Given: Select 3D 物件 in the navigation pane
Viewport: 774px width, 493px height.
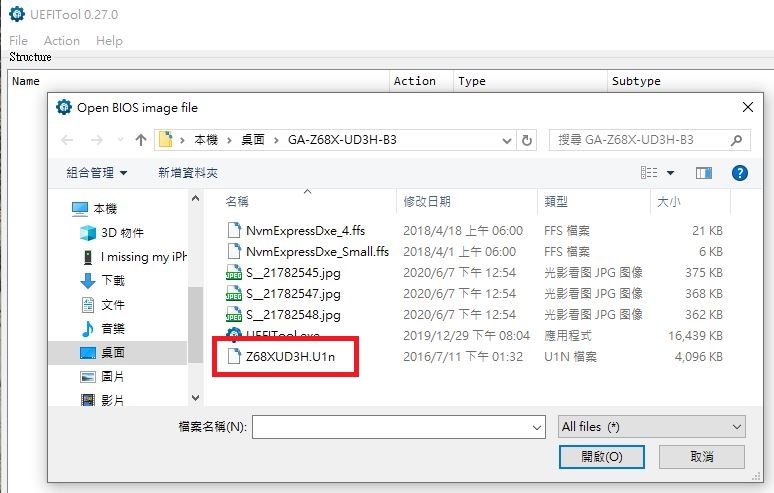Looking at the screenshot, I should click(112, 232).
